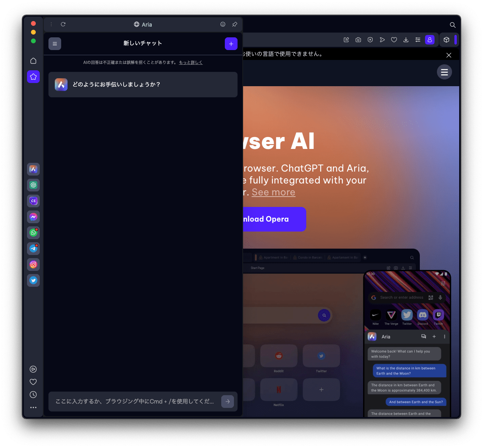Open the もっと詳しく link

click(191, 62)
